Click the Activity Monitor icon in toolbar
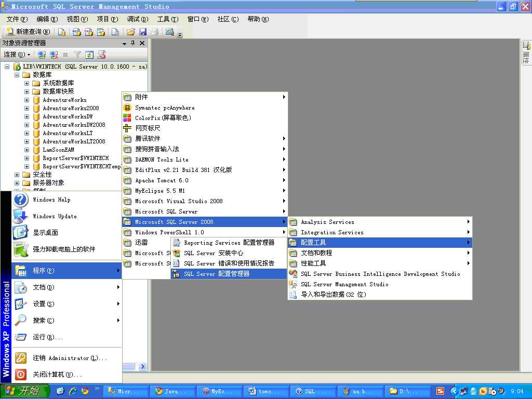The image size is (532, 399). [x=170, y=32]
